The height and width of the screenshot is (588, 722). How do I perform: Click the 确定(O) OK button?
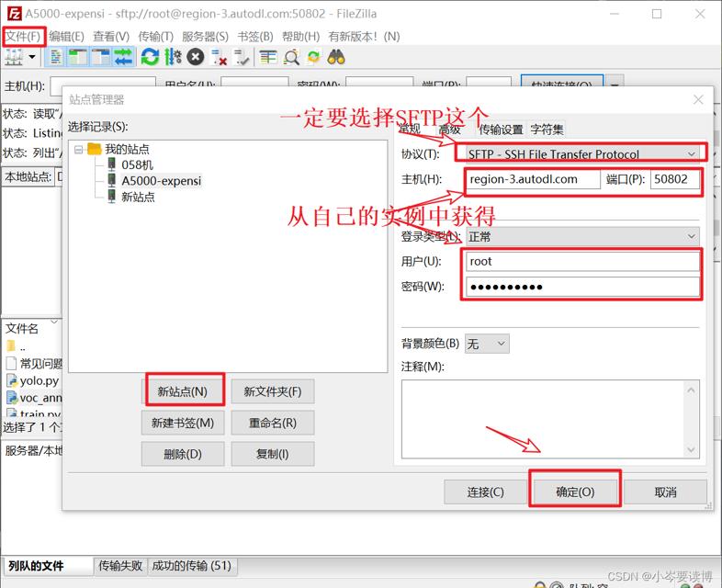point(575,492)
